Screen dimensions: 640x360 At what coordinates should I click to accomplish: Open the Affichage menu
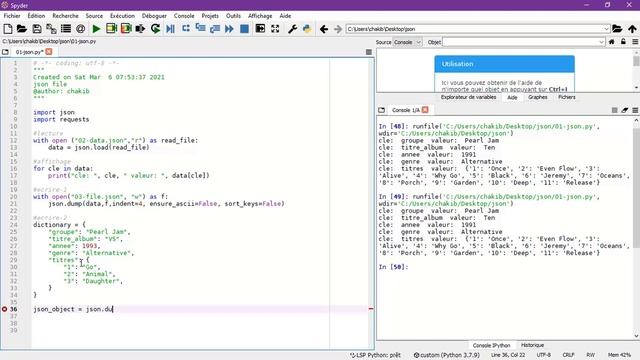(x=260, y=16)
